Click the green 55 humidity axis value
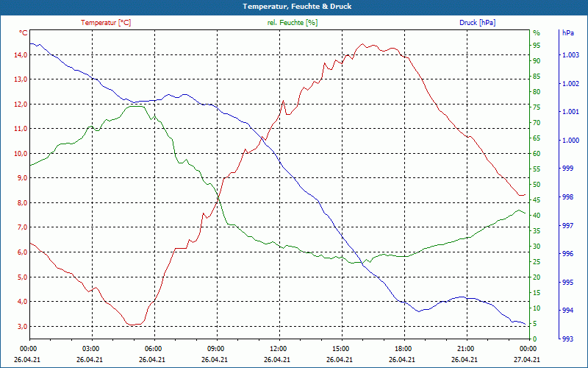The height and width of the screenshot is (368, 588). click(x=537, y=169)
